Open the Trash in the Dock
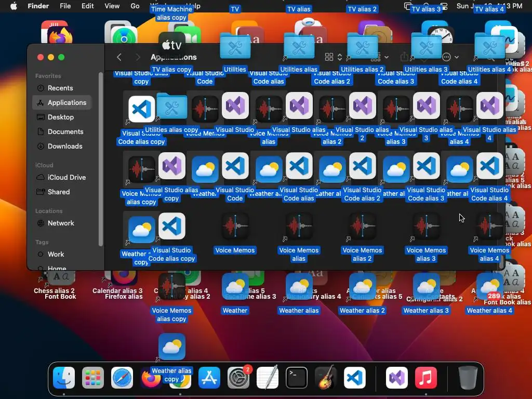 click(x=468, y=378)
